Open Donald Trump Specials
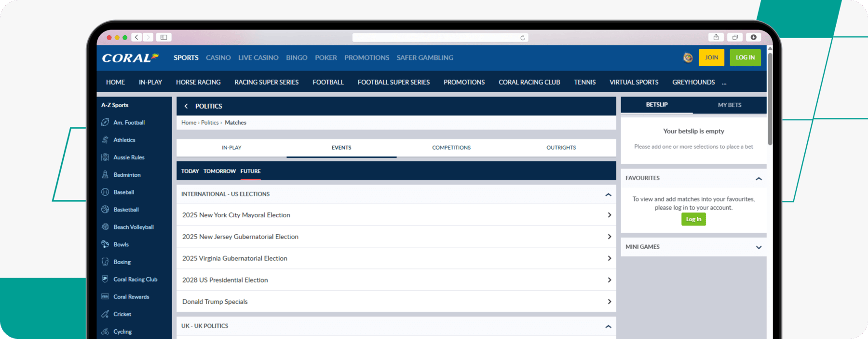 [x=396, y=301]
